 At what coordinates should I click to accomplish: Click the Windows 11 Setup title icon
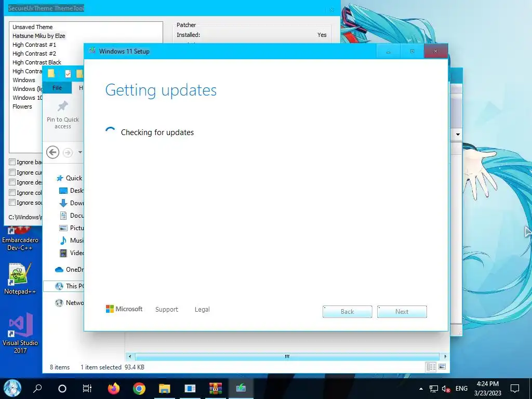92,51
